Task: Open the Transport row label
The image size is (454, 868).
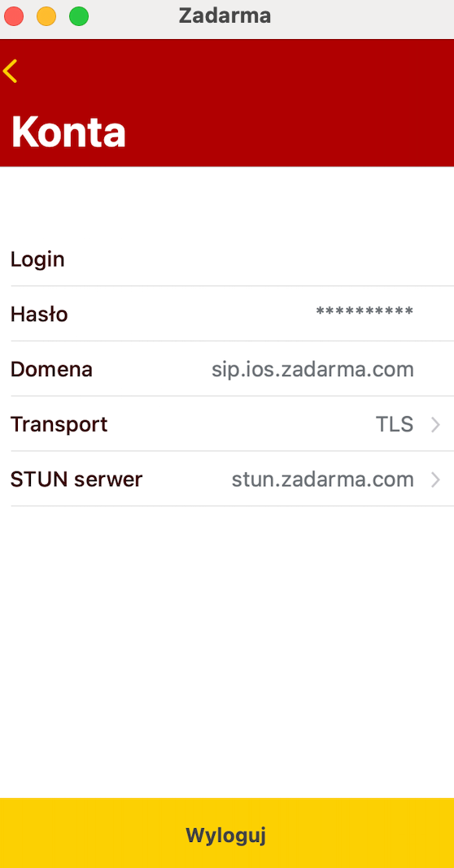Action: (x=59, y=424)
